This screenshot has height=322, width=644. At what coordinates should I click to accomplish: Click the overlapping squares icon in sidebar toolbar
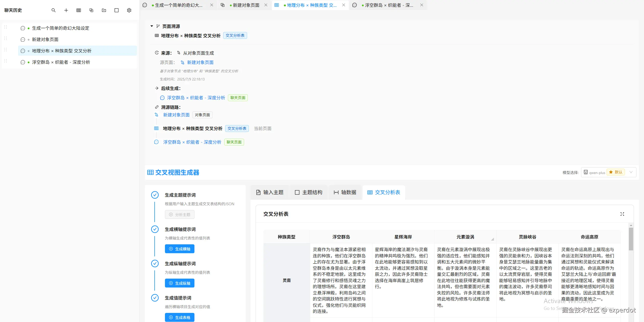(91, 10)
